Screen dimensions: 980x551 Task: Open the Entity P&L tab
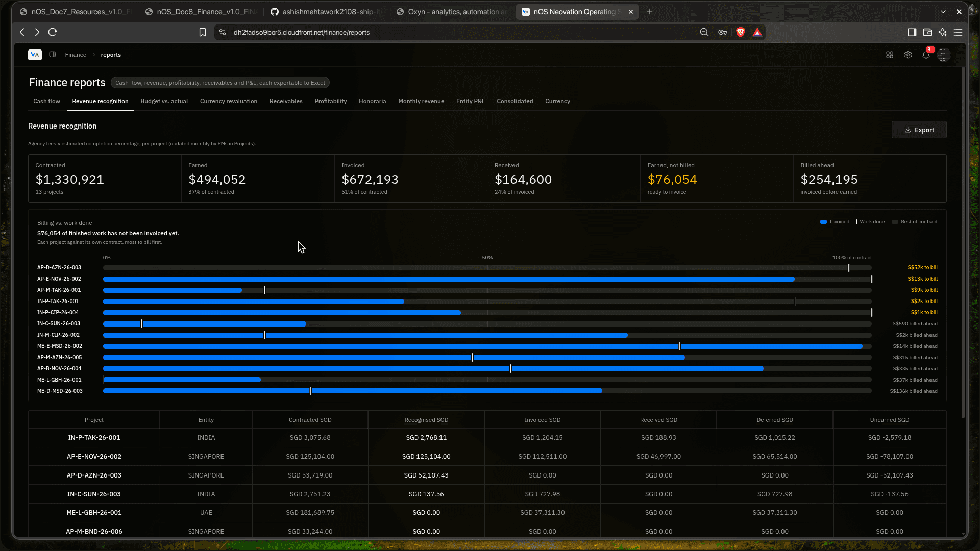(471, 101)
